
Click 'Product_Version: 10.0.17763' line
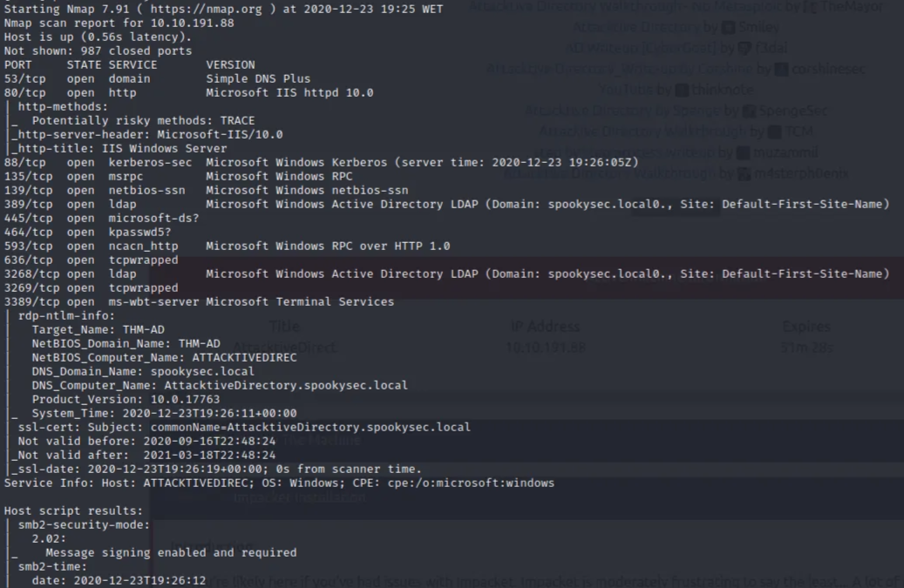point(126,400)
